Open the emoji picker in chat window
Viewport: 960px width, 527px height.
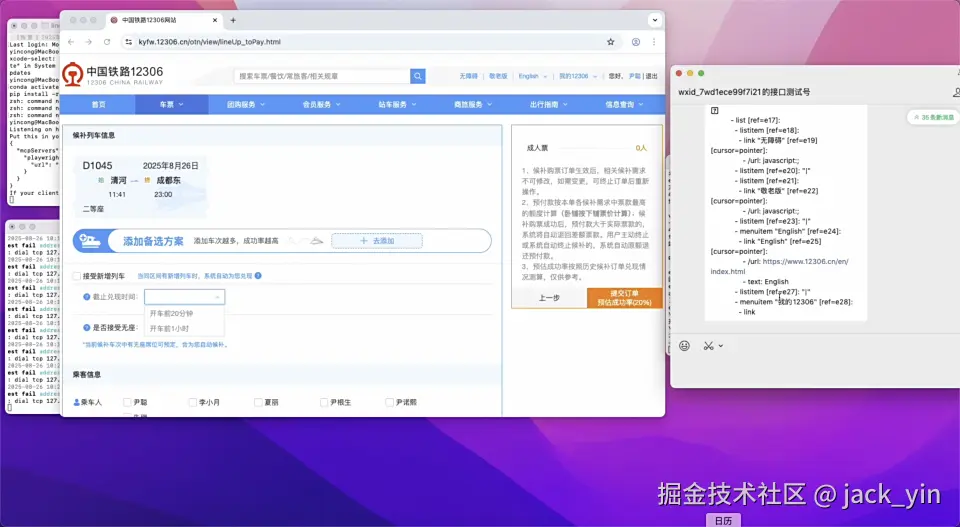click(684, 346)
